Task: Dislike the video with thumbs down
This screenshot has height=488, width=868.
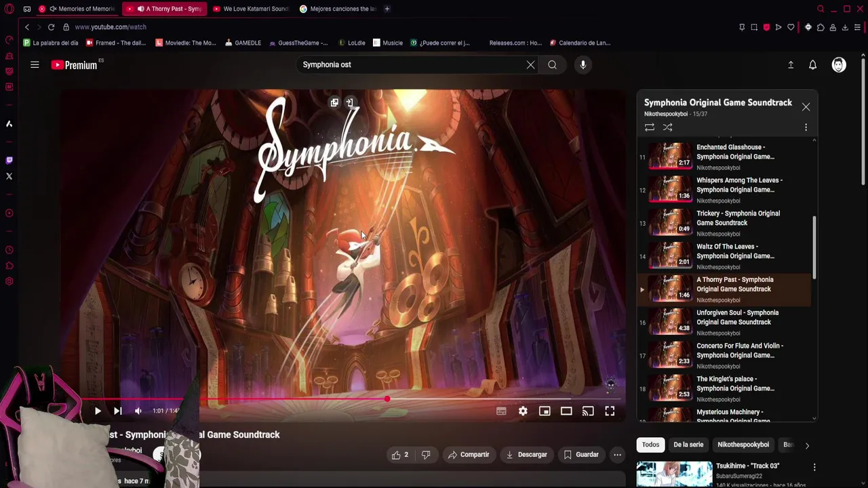Action: click(x=426, y=455)
